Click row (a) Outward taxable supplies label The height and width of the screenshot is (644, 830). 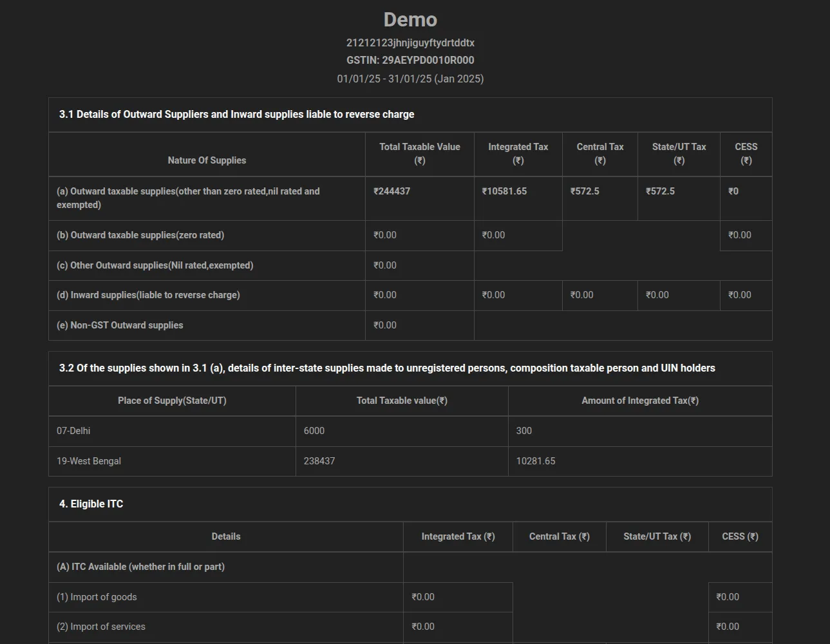[188, 198]
